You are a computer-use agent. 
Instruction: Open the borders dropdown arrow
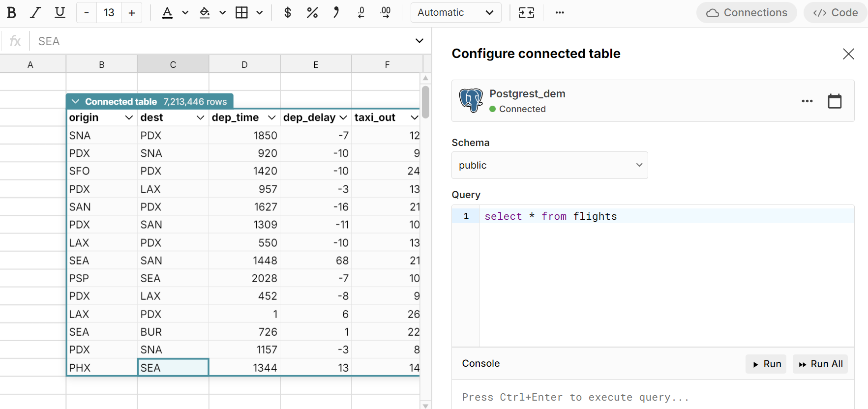[x=260, y=13]
